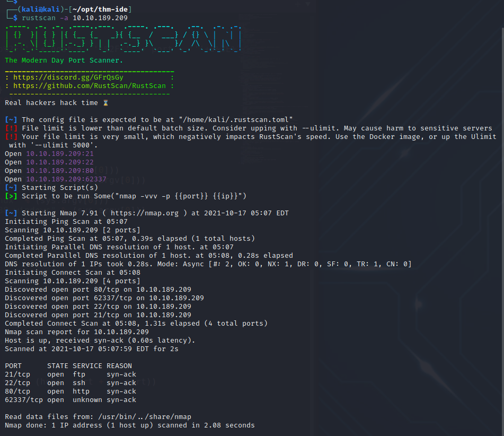Click the SERVICE column header
This screenshot has height=436, width=504.
click(x=87, y=366)
